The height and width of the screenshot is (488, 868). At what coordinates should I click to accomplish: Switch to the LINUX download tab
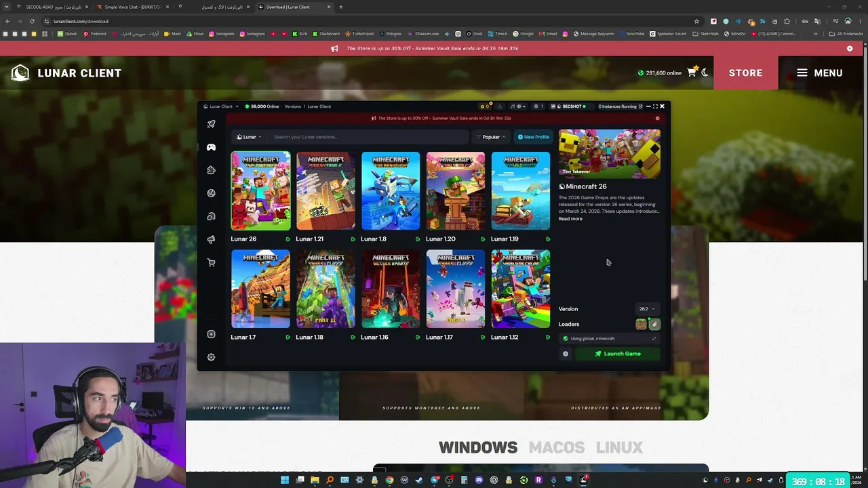619,447
